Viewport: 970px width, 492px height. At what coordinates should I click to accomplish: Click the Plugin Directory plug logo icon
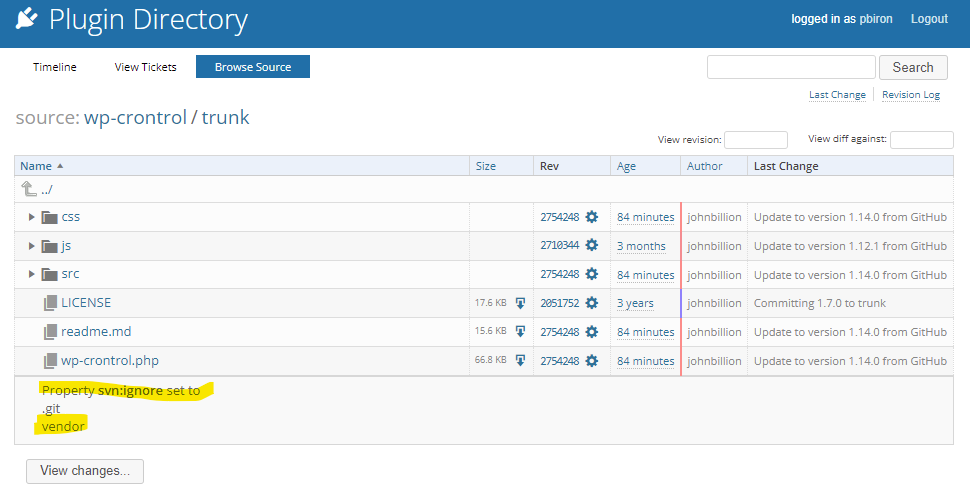(27, 19)
